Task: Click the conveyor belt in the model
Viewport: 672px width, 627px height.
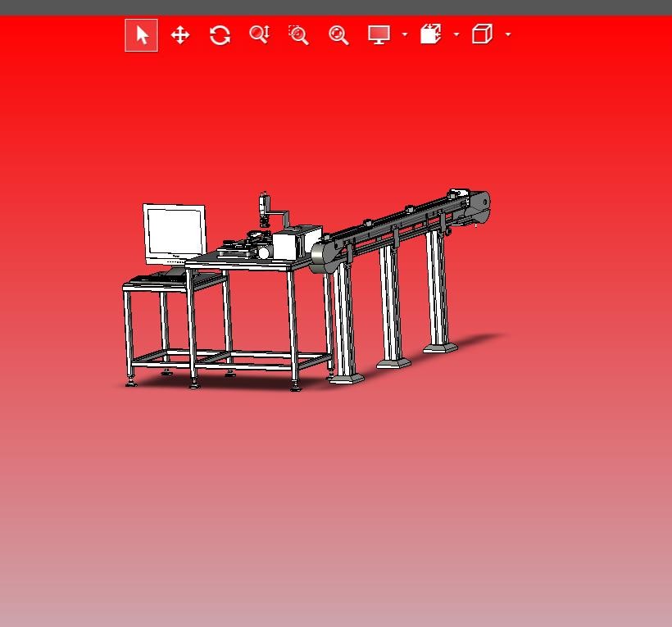Action: pyautogui.click(x=401, y=229)
